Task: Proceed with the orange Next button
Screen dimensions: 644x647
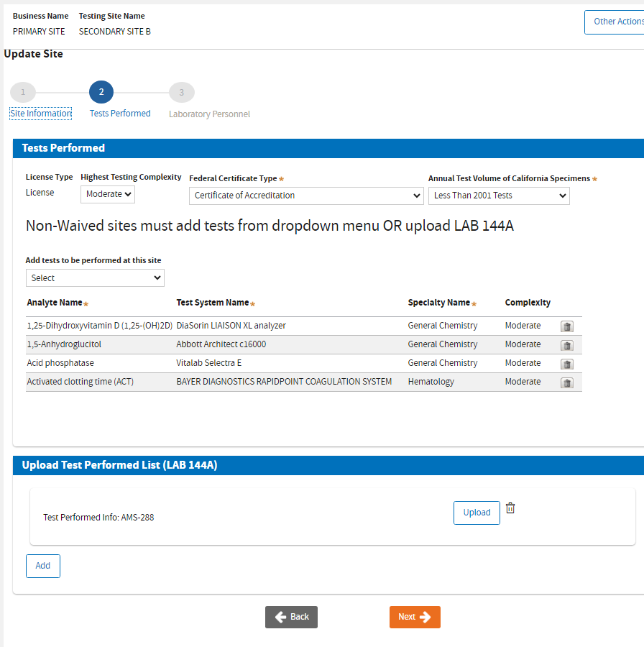Action: point(415,617)
